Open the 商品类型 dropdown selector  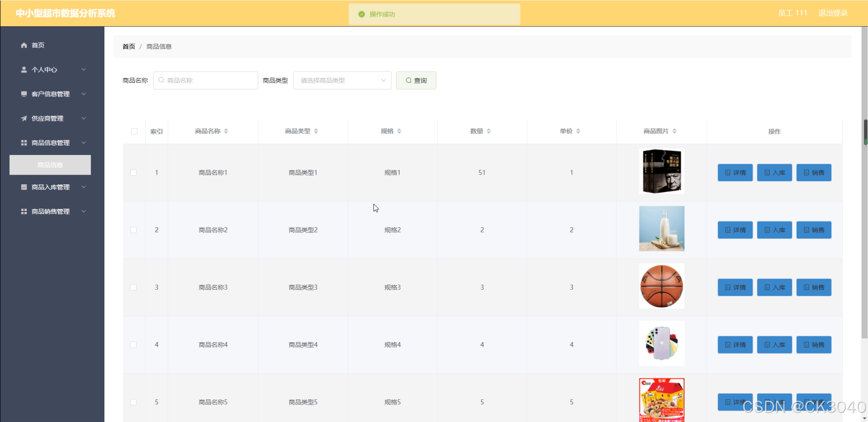(342, 80)
